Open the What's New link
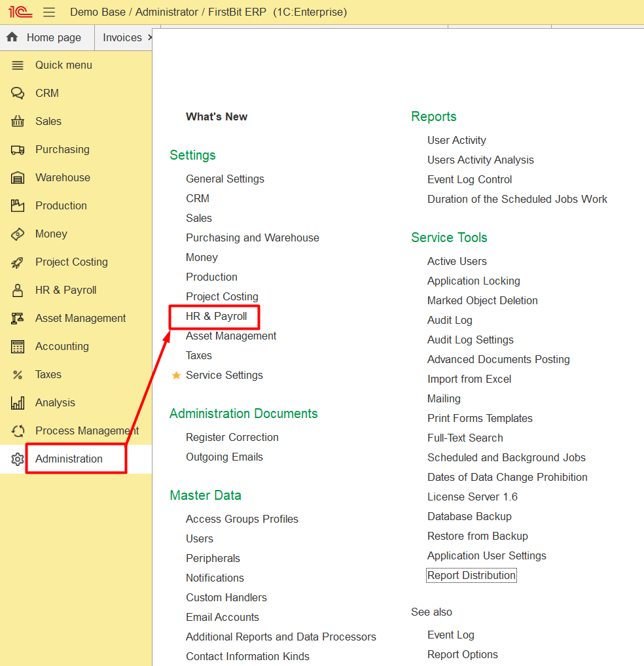The width and height of the screenshot is (644, 666). (x=217, y=116)
